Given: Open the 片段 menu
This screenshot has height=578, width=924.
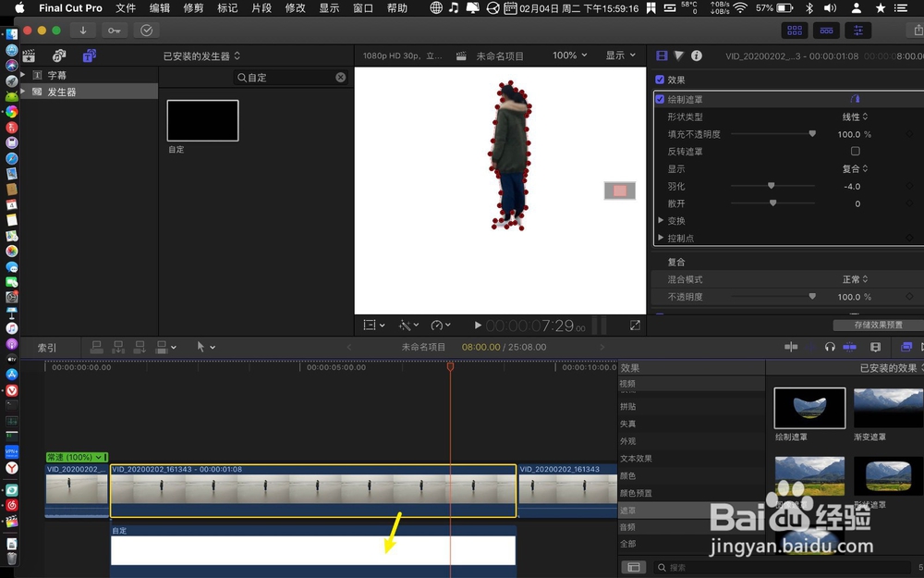Looking at the screenshot, I should 261,7.
